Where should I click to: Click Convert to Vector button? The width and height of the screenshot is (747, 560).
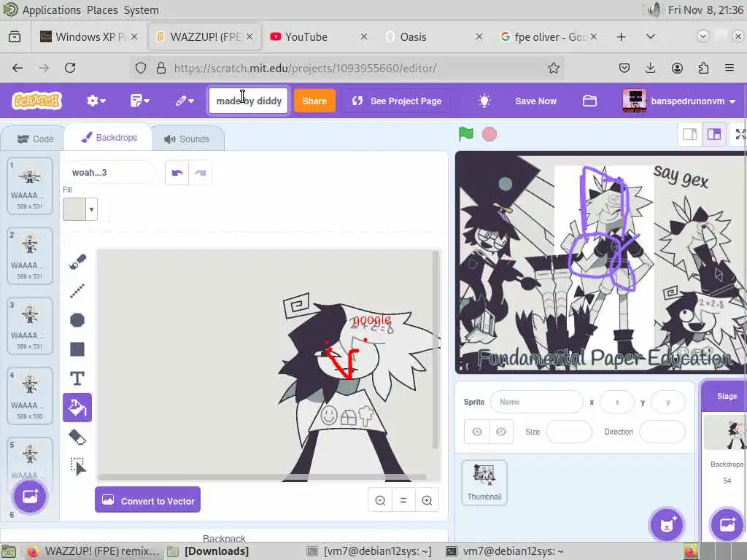tap(147, 500)
